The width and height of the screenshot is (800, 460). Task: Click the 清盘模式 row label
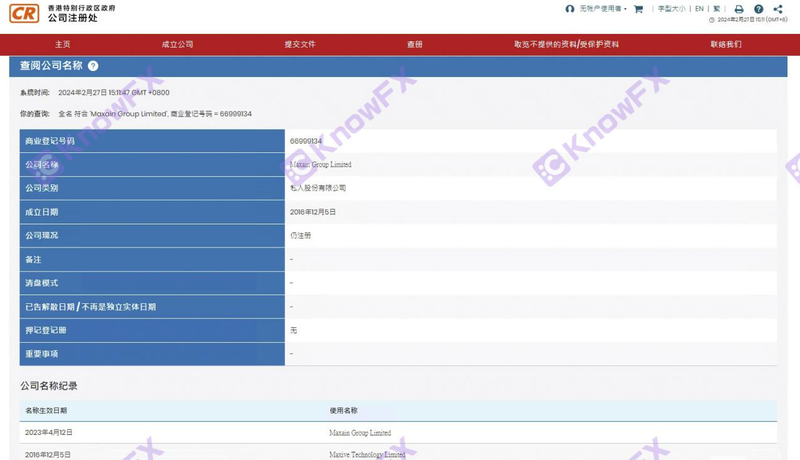[41, 283]
